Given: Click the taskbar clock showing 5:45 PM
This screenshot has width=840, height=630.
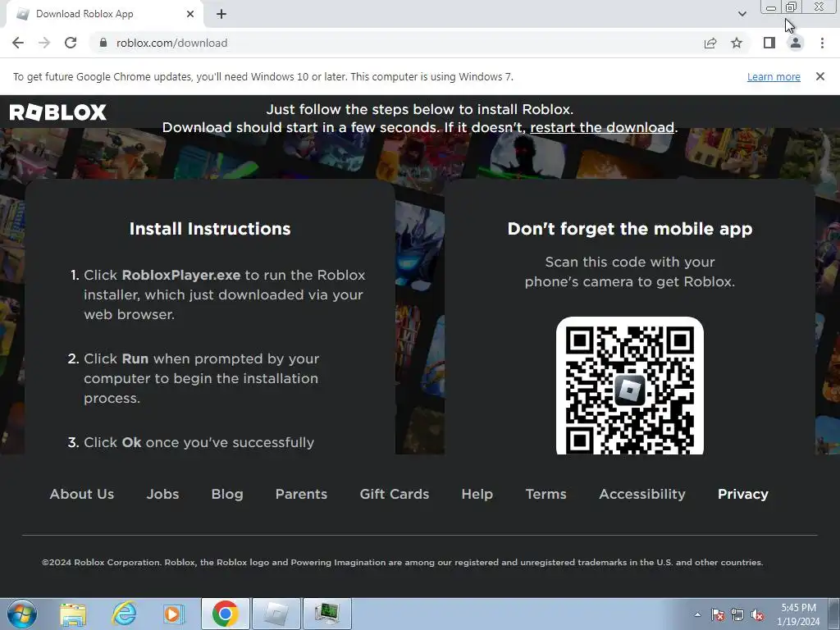Looking at the screenshot, I should pyautogui.click(x=798, y=614).
